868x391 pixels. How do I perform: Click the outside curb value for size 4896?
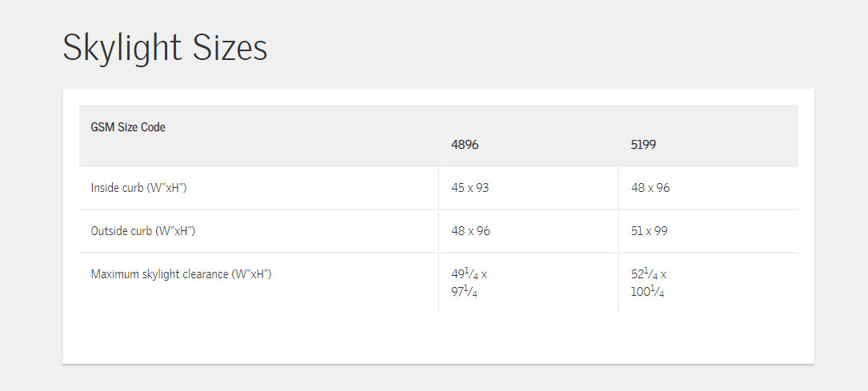470,231
